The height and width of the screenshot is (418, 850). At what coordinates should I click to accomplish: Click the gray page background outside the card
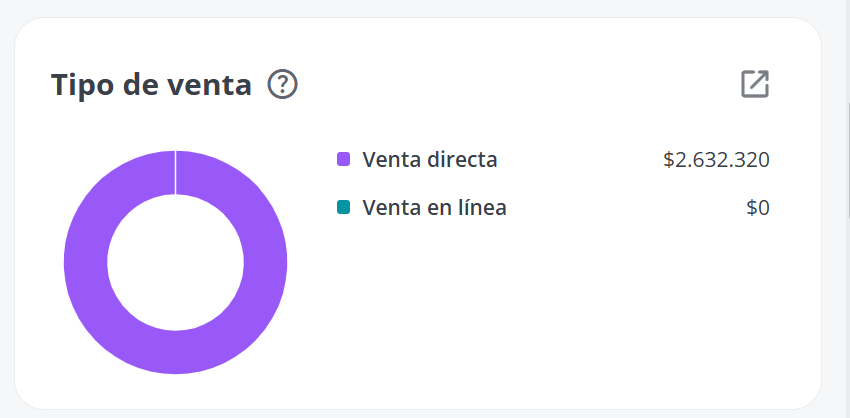click(423, 8)
